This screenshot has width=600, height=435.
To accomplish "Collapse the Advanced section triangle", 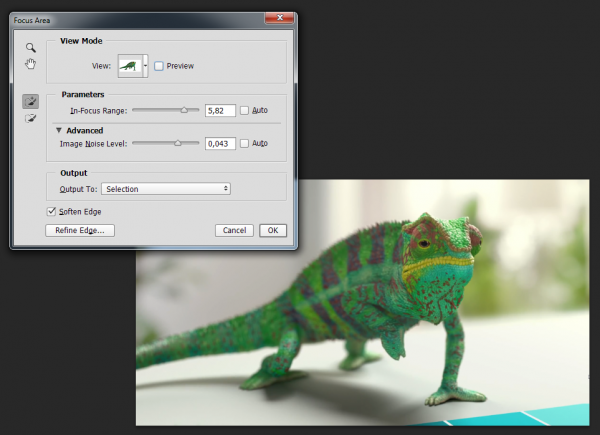I will (x=59, y=130).
